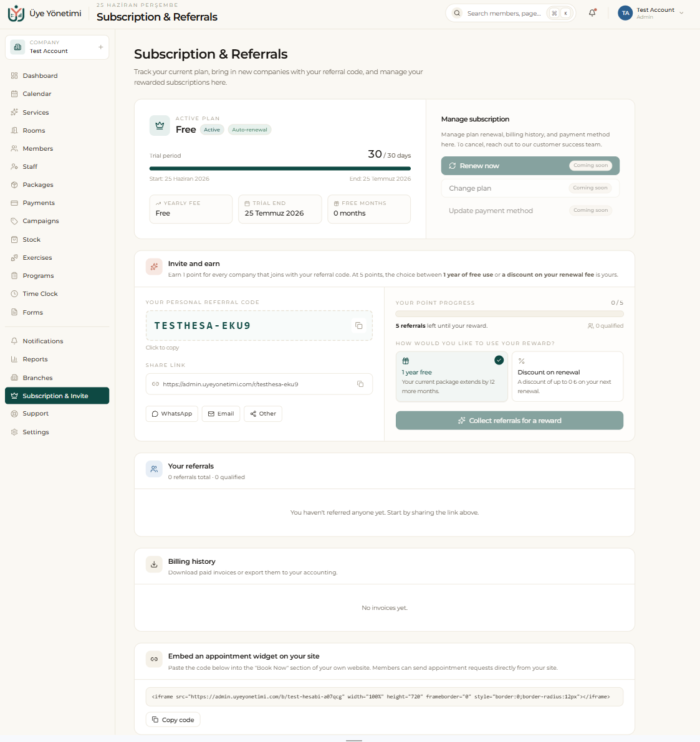The image size is (700, 742).
Task: Click the Other share button
Action: click(263, 414)
